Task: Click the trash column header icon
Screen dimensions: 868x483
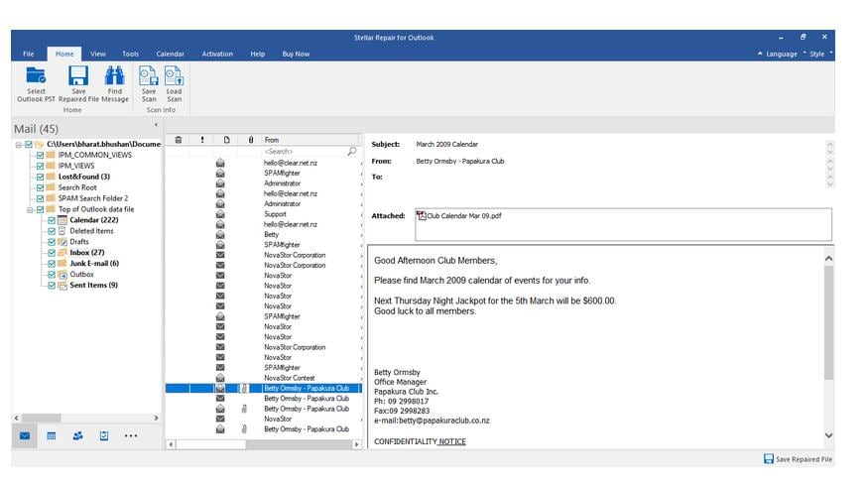Action: click(179, 140)
